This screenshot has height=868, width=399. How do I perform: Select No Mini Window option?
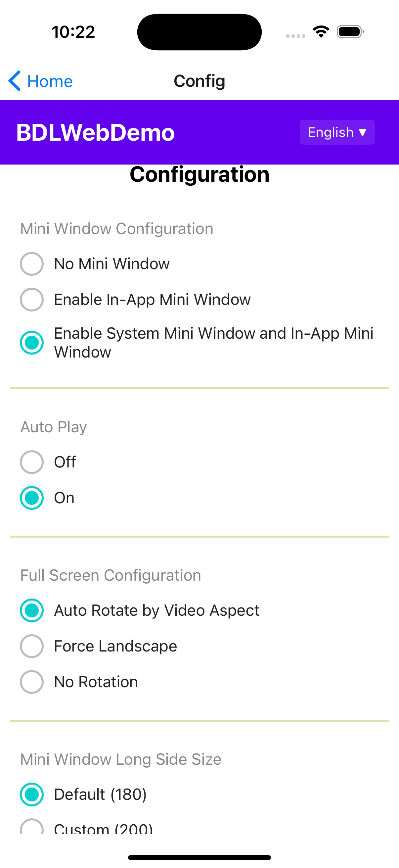32,264
